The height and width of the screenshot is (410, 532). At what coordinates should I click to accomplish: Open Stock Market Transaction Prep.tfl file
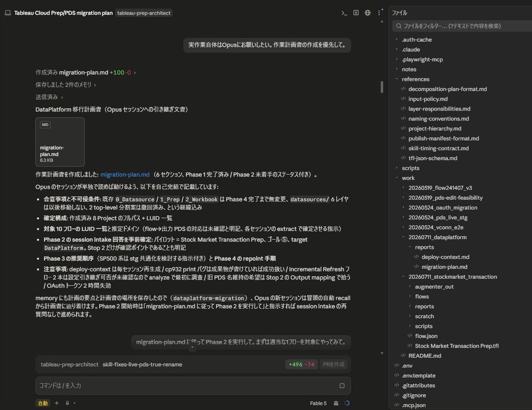pyautogui.click(x=457, y=346)
